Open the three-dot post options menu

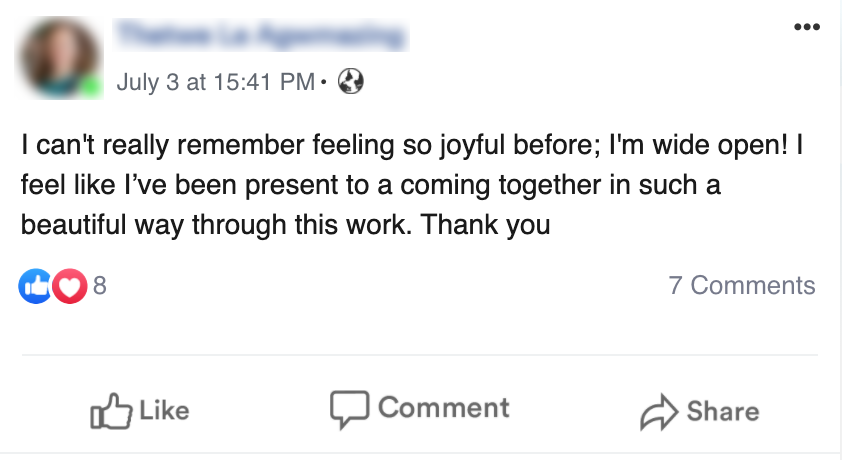coord(805,27)
